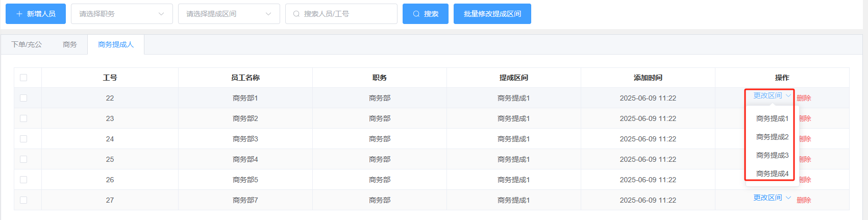Choose 商务提成1 from the dropdown menu
The width and height of the screenshot is (868, 220).
coord(772,118)
